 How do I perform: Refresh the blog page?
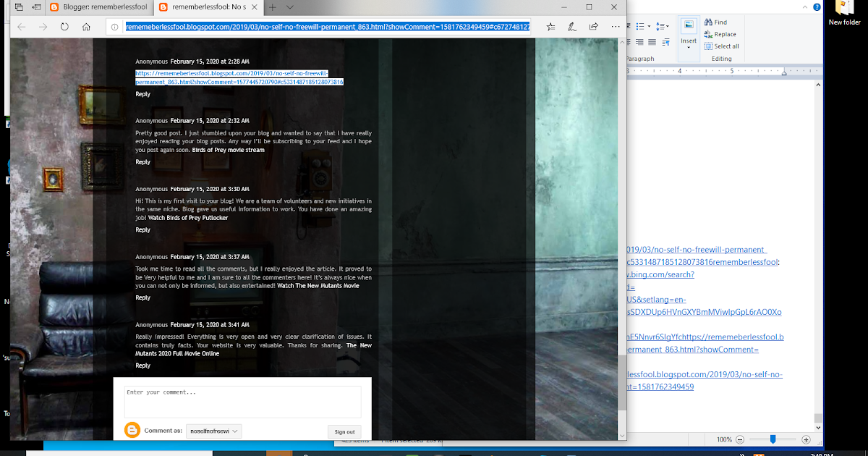pyautogui.click(x=64, y=27)
